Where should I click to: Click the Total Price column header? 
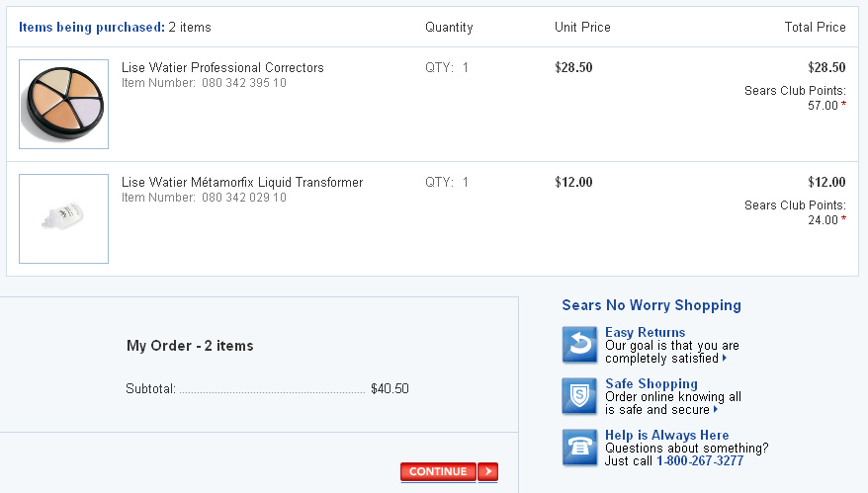point(815,27)
